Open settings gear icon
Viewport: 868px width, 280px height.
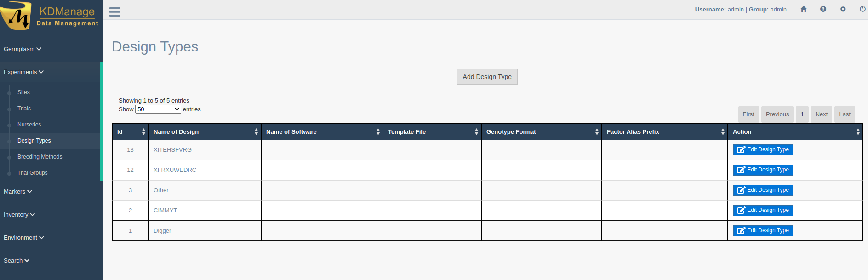click(x=843, y=9)
